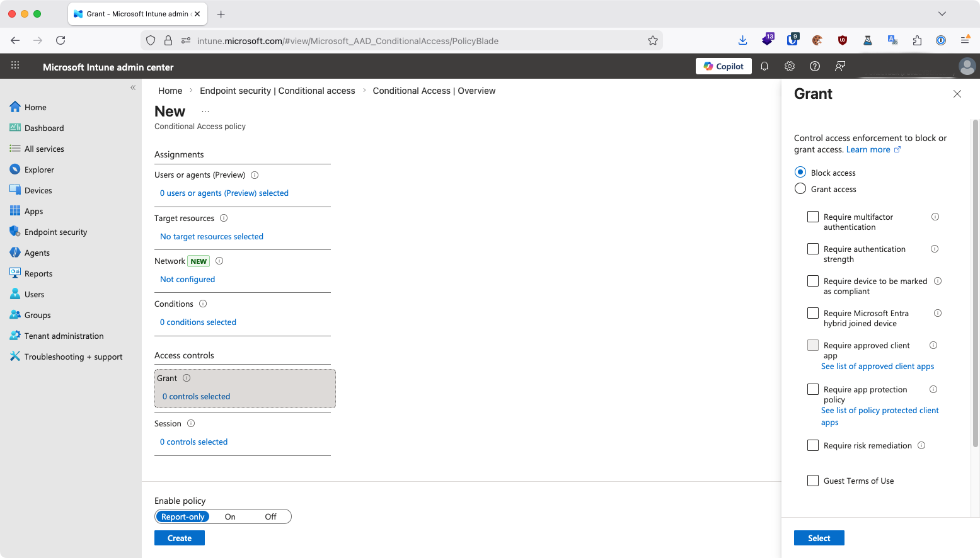The width and height of the screenshot is (980, 558).
Task: Click the Devices sidebar icon
Action: point(15,190)
